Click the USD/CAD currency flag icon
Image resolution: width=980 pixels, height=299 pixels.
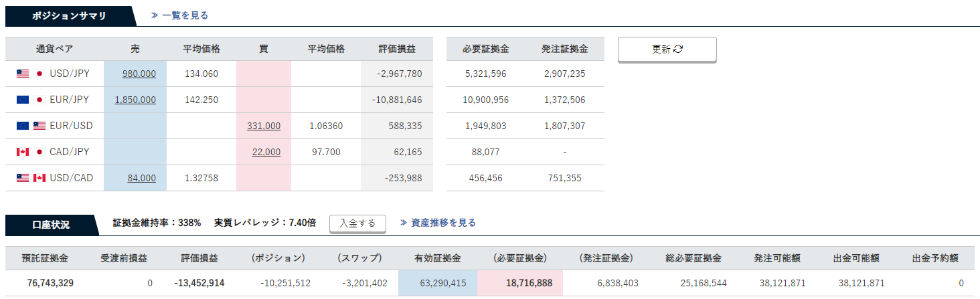coord(30,178)
